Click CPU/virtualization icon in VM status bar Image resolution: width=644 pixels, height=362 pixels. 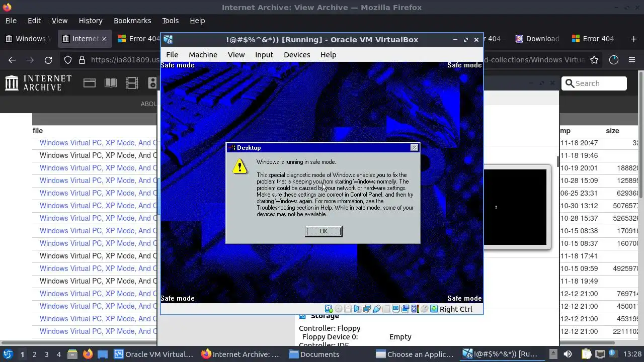pos(415,309)
